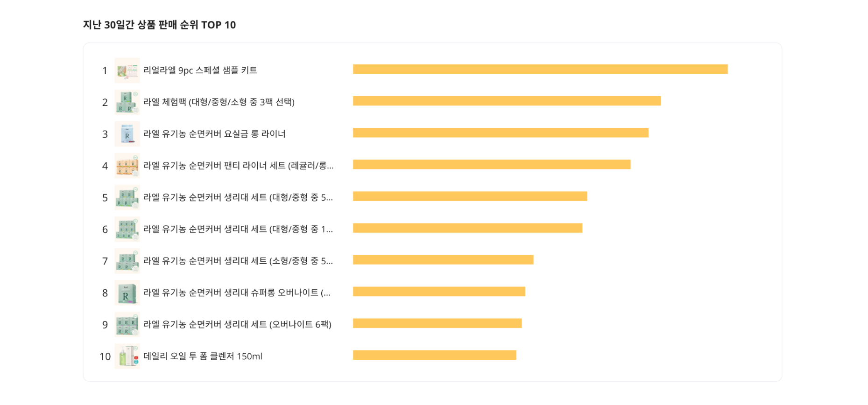Open thumbnail of 리얼라엘 9pc 스페셜 샘플 키트
868x405 pixels.
[x=127, y=70]
